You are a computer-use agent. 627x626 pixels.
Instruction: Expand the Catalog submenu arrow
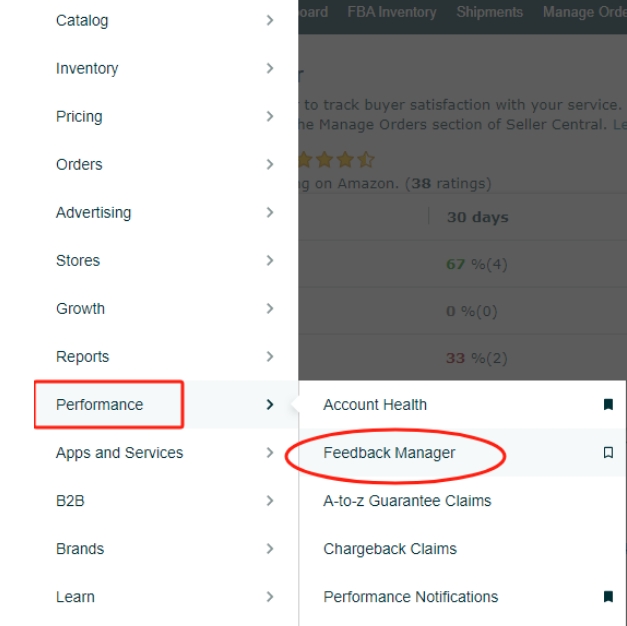pos(270,20)
